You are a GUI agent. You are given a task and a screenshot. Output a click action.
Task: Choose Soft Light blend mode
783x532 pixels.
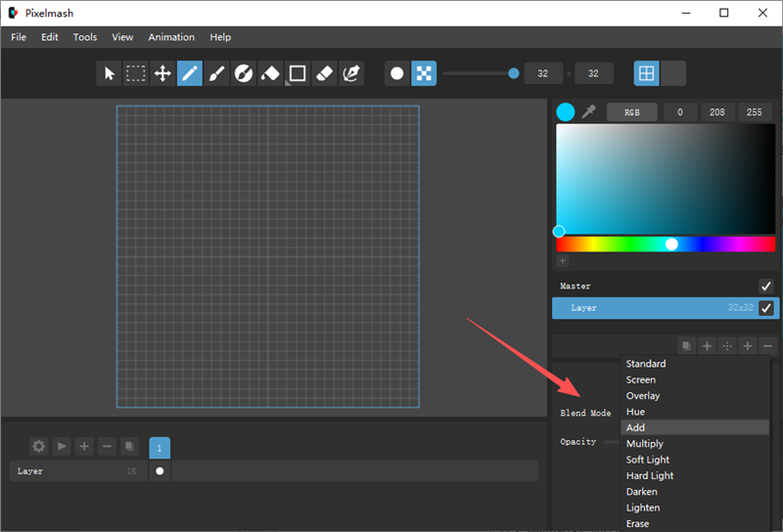coord(695,460)
